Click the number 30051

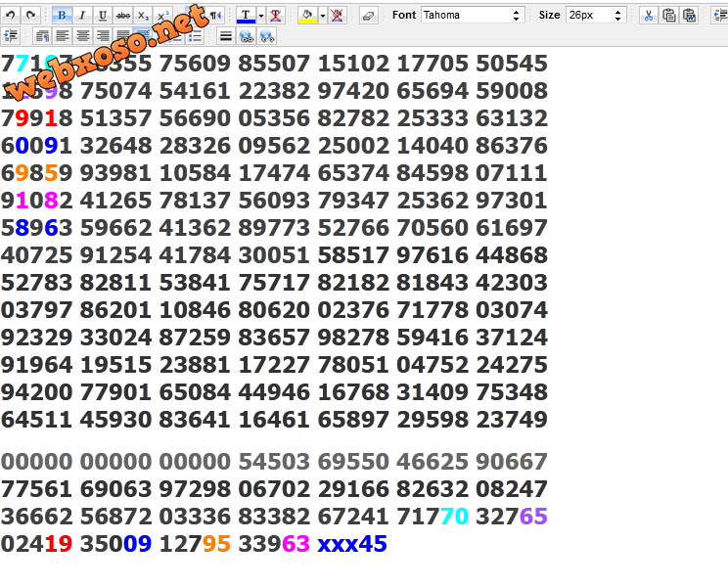click(274, 255)
